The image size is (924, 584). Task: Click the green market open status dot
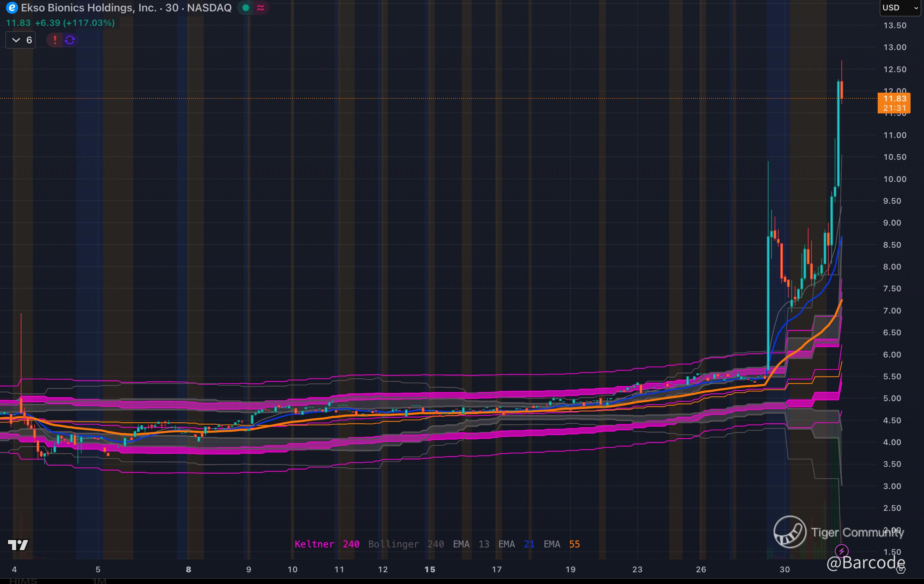click(x=245, y=8)
